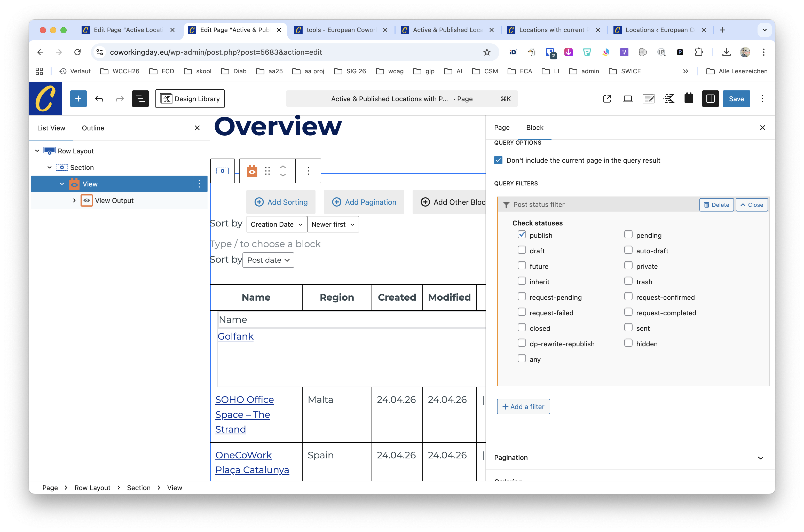
Task: Save the page
Action: [x=737, y=99]
